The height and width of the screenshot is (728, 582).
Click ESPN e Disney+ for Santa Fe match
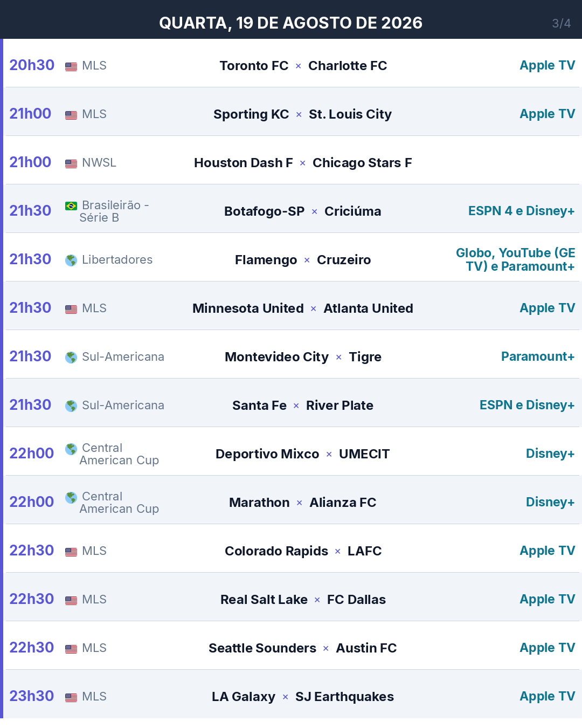pos(527,405)
